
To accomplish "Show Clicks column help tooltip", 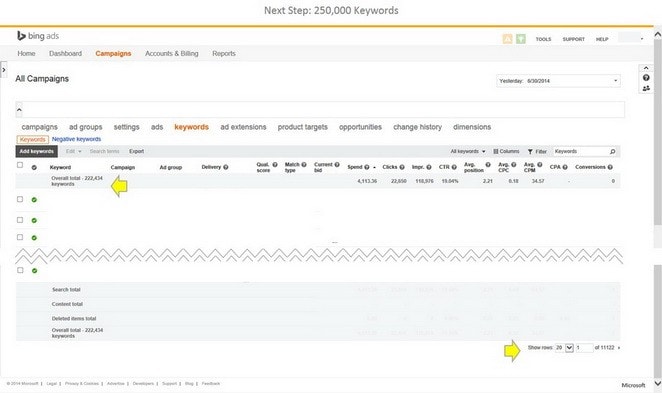I will click(x=402, y=167).
